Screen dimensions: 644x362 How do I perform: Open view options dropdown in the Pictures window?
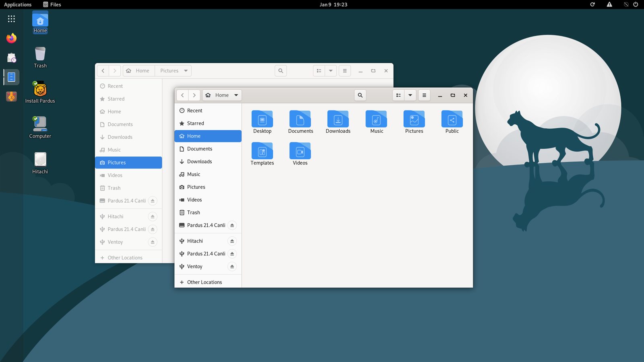331,71
